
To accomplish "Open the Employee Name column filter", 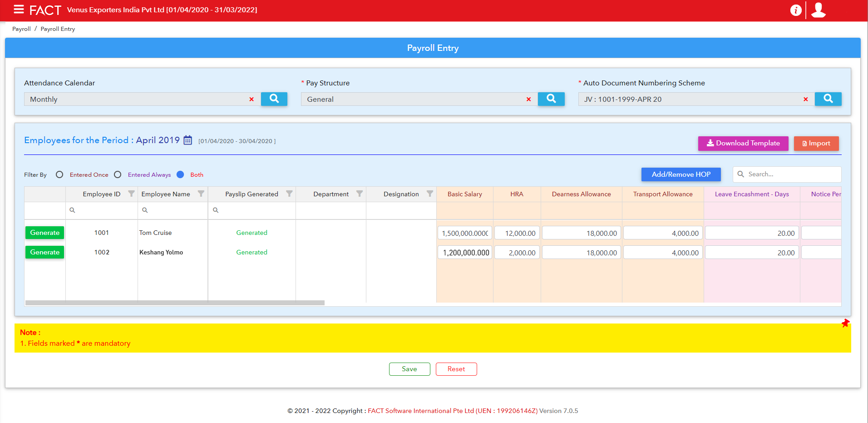I will pyautogui.click(x=201, y=194).
